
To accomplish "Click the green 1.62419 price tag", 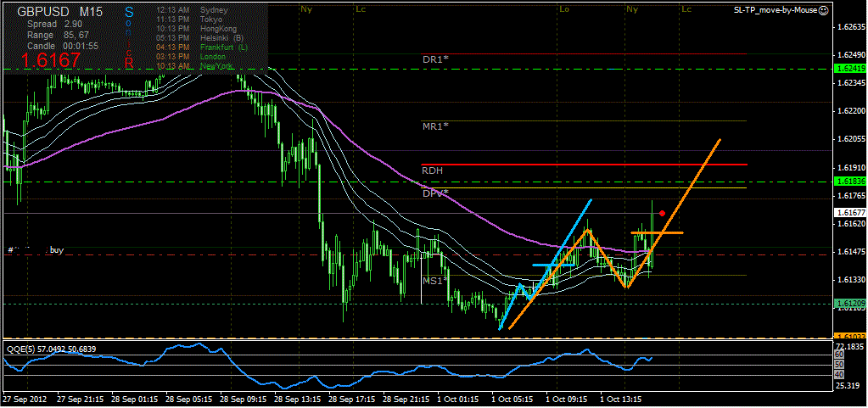I will point(849,68).
